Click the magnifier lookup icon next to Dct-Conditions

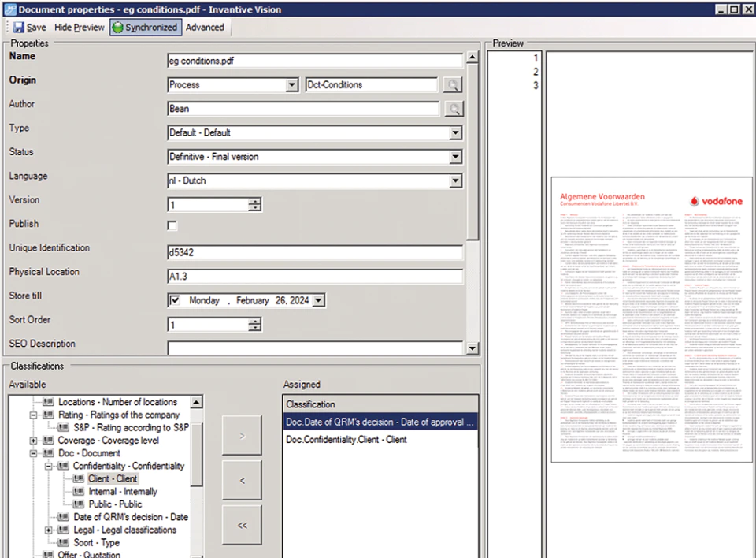click(452, 85)
